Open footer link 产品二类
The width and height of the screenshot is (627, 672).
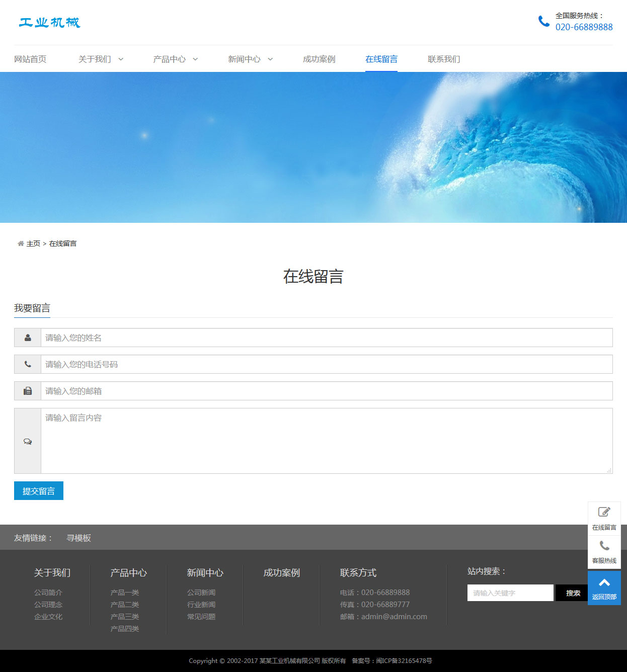click(x=125, y=605)
